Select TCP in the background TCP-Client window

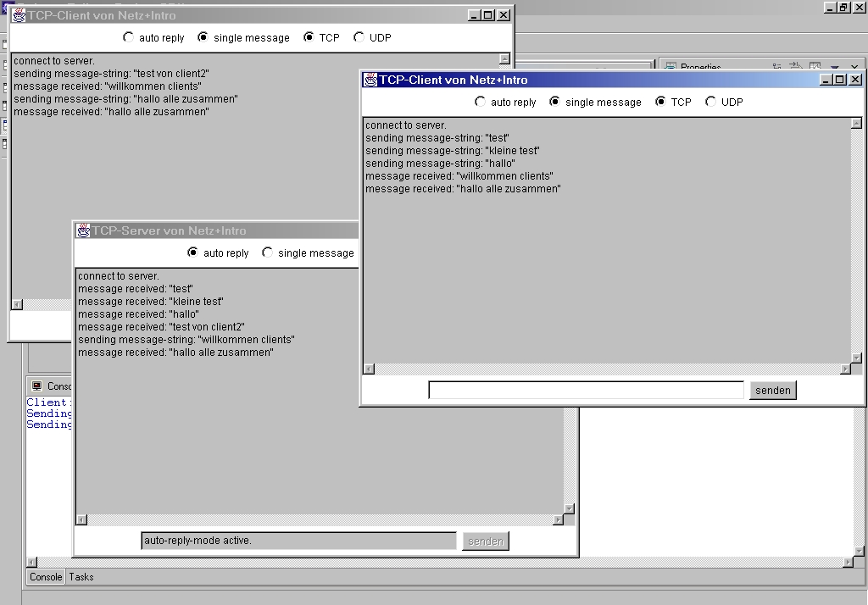(309, 37)
